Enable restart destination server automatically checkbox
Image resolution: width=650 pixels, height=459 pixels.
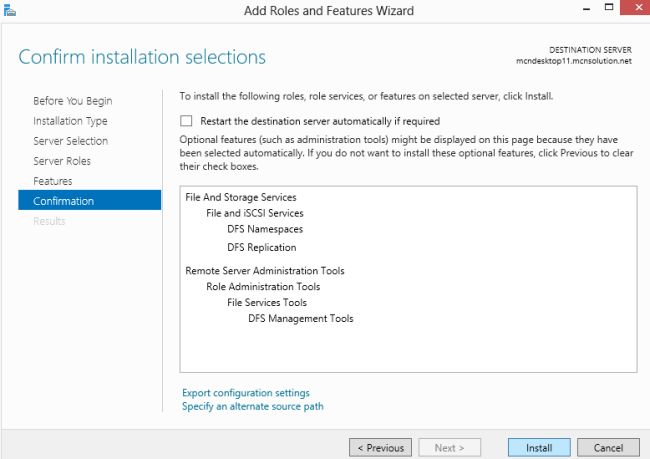click(x=187, y=121)
